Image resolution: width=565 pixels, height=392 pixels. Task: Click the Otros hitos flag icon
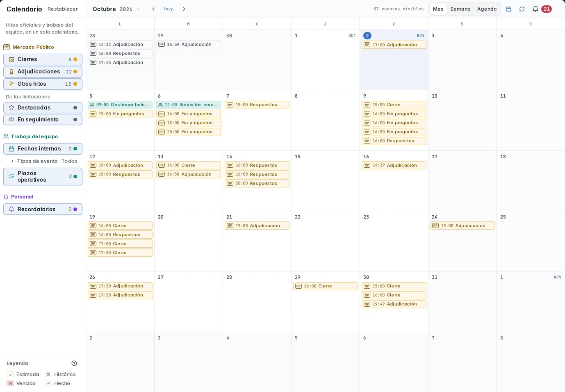(x=11, y=84)
